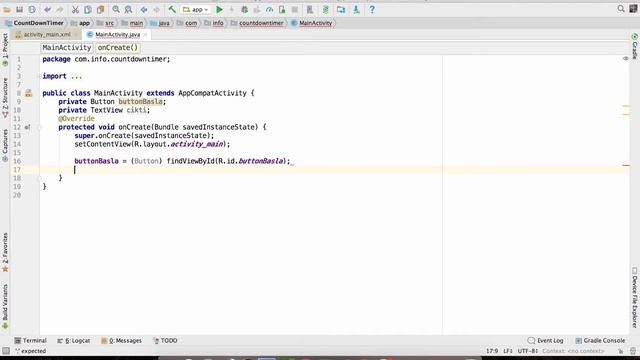Screen dimensions: 640x360
Task: Click the 17:9 cursor position indicator
Action: coord(492,351)
